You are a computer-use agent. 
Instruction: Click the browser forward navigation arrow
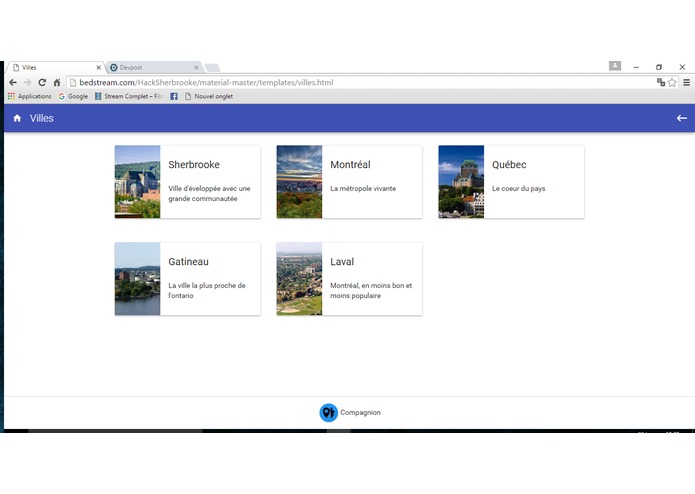point(27,82)
